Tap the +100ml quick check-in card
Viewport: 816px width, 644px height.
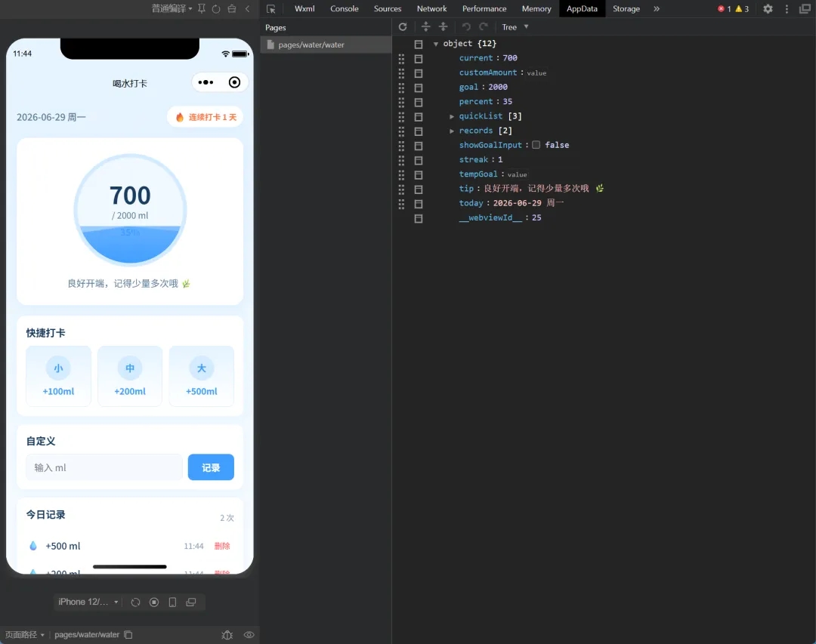(x=58, y=376)
